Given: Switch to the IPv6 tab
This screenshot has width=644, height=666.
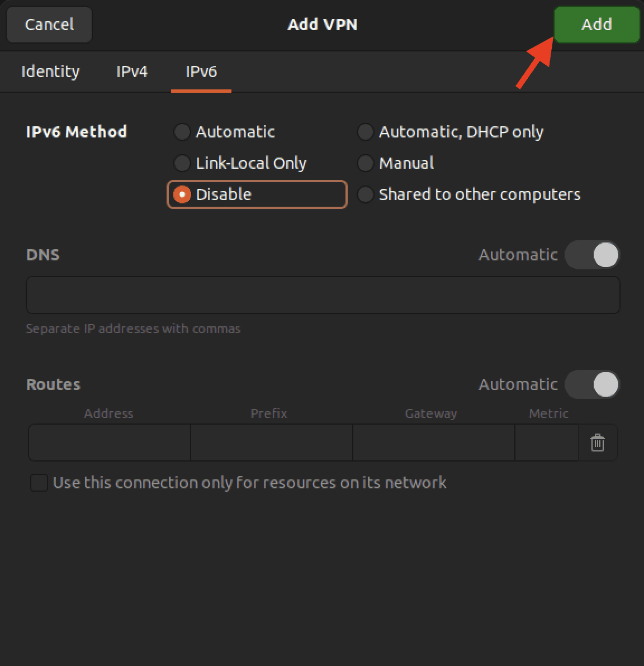Looking at the screenshot, I should (x=201, y=72).
